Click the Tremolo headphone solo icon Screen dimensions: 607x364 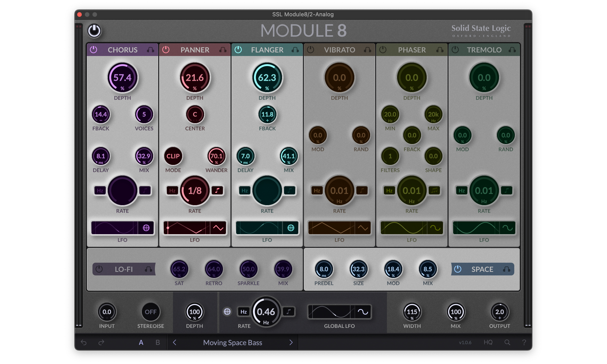512,50
